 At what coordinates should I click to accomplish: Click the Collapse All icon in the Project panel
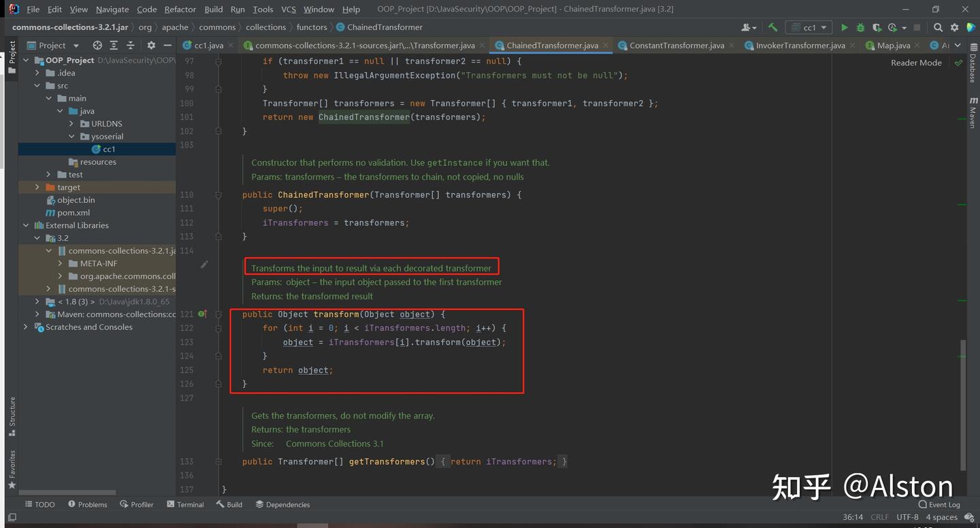[x=130, y=46]
